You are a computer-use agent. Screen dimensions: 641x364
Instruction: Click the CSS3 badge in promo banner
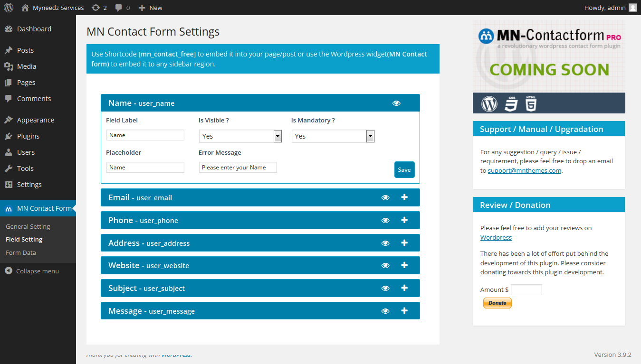511,103
